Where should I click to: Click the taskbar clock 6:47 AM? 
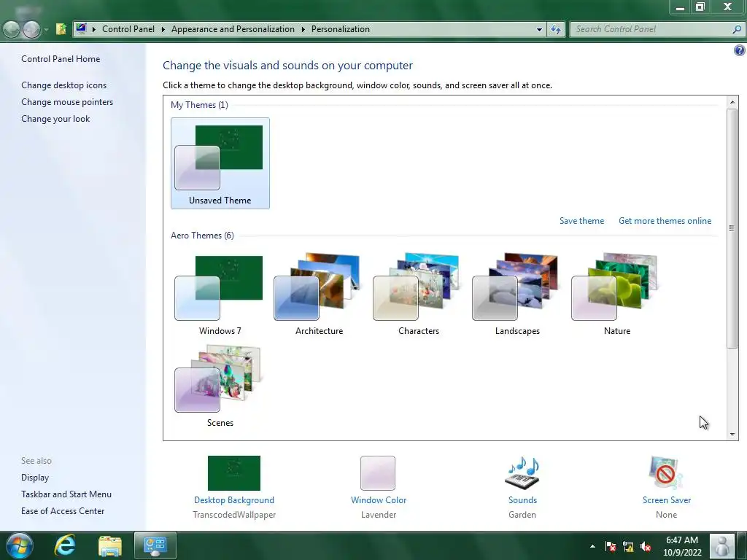tap(682, 540)
